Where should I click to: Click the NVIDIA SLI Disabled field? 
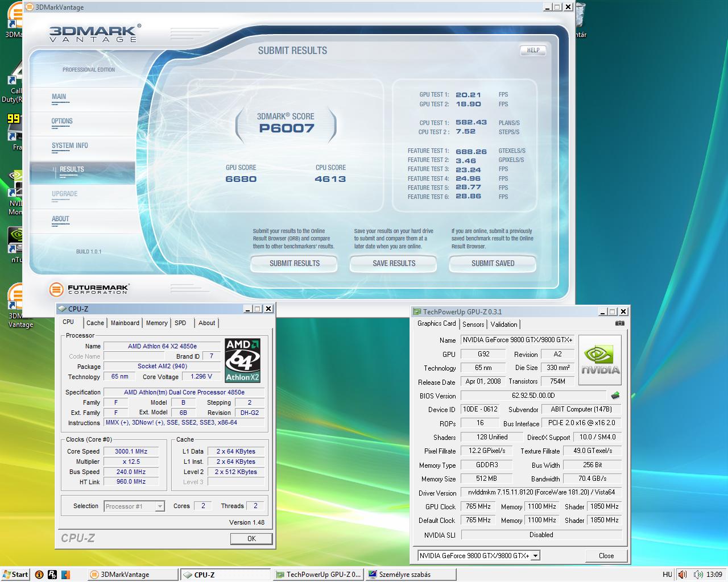coord(541,535)
